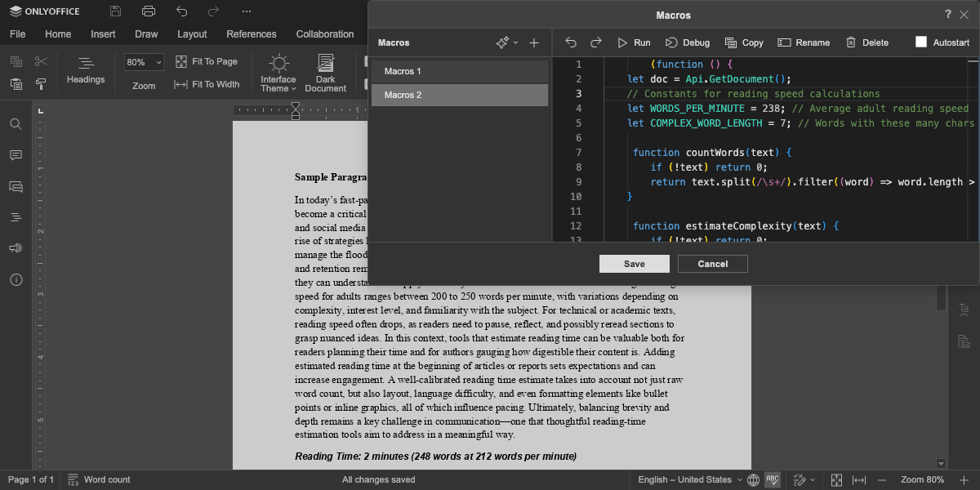The height and width of the screenshot is (490, 980).
Task: Click the document vertical scrollbar thumb
Action: point(941,297)
